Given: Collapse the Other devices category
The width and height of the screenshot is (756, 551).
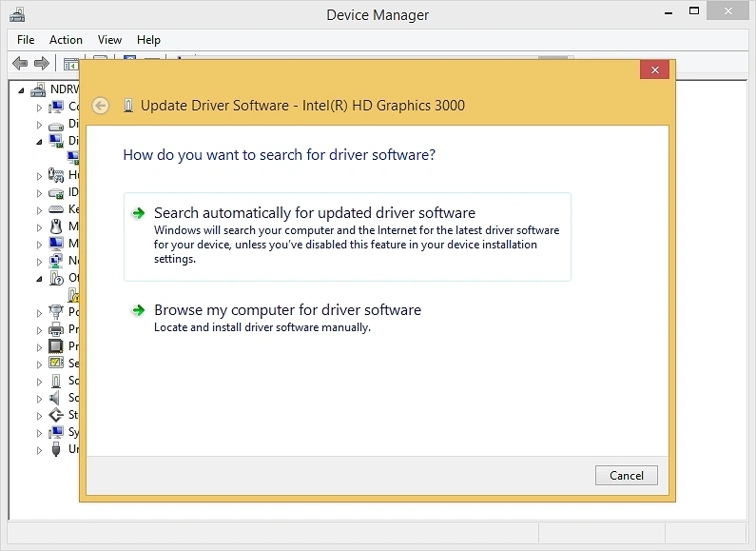Looking at the screenshot, I should click(x=39, y=279).
